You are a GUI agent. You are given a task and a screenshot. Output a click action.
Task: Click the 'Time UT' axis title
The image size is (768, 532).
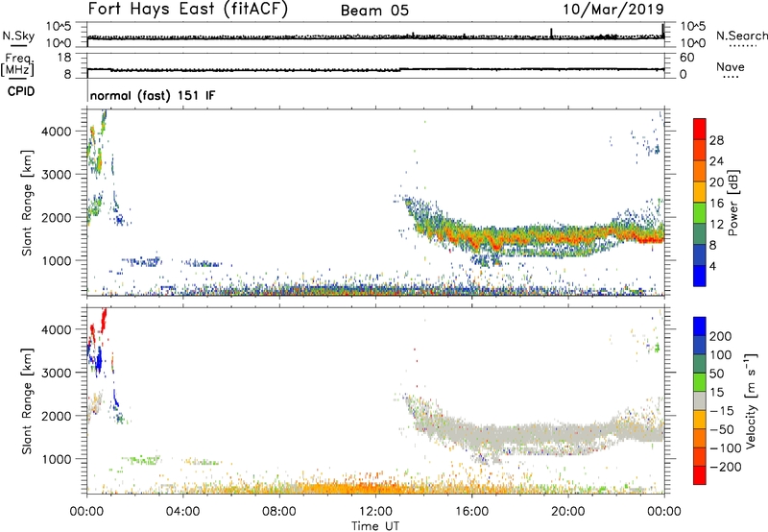(x=375, y=526)
